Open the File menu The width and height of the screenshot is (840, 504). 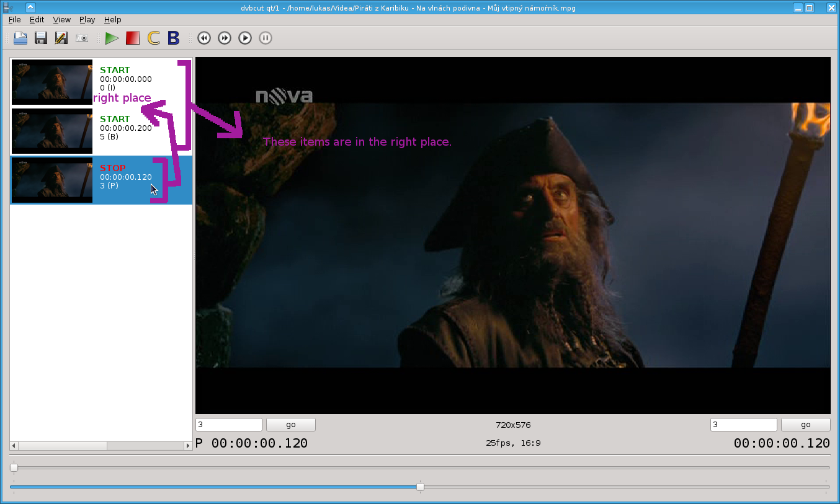[15, 20]
